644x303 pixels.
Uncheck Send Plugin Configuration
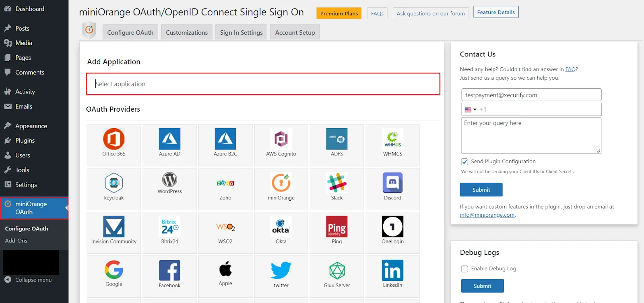coord(464,162)
